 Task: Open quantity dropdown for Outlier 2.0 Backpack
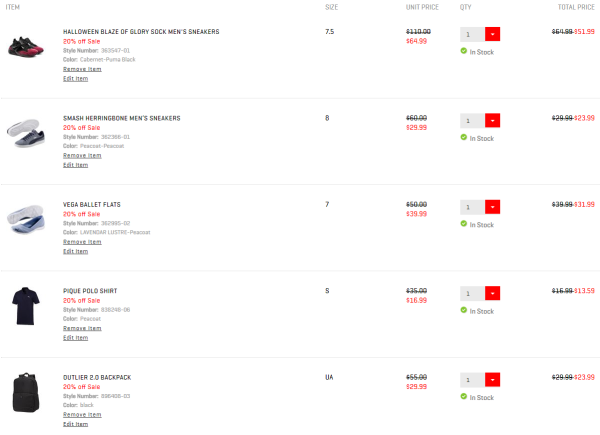(492, 380)
